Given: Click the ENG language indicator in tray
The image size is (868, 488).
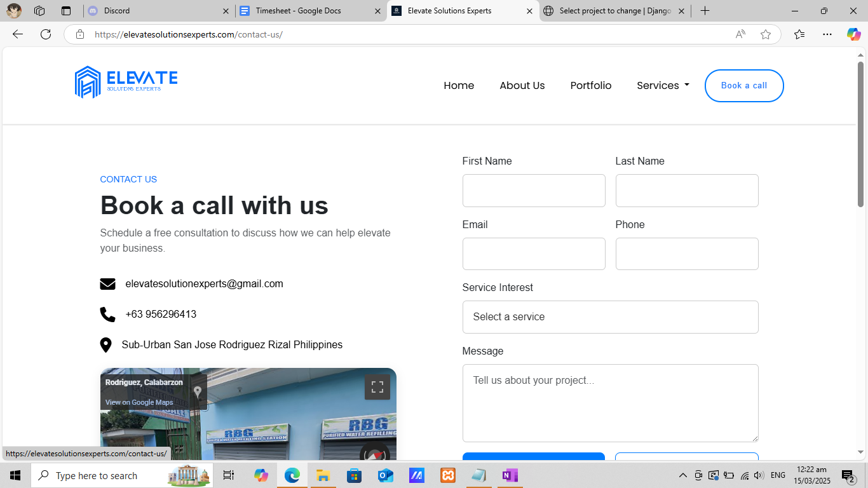Looking at the screenshot, I should pos(778,475).
